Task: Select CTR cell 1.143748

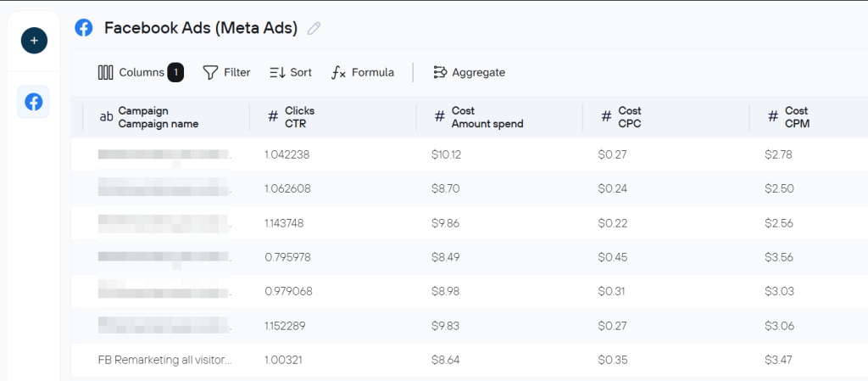Action: tap(283, 223)
